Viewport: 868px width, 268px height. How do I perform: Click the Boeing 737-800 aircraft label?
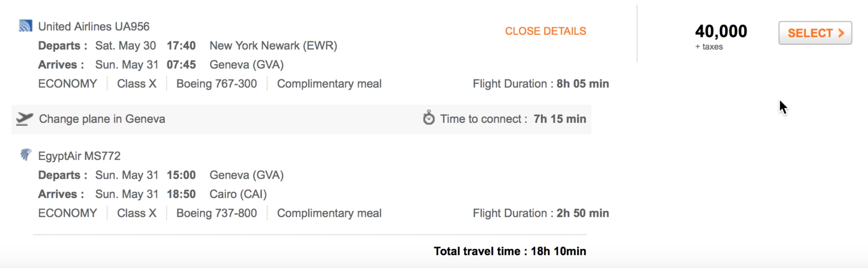(216, 213)
